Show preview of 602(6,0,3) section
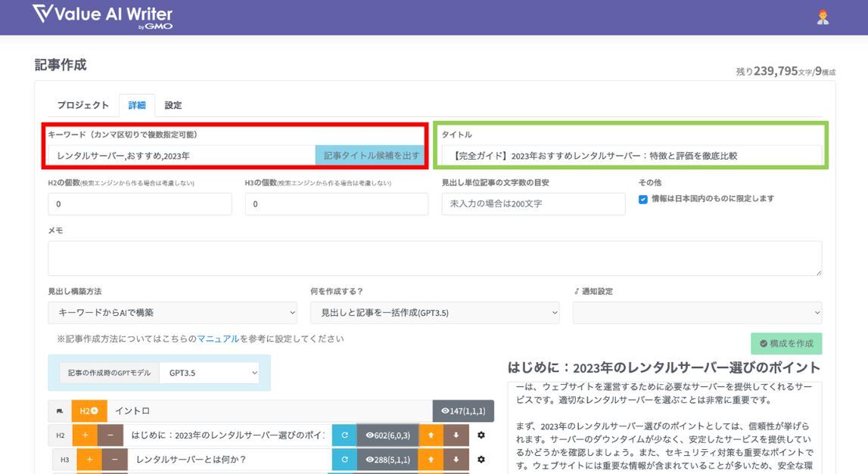Viewport: 868px width, 474px height. click(x=388, y=435)
